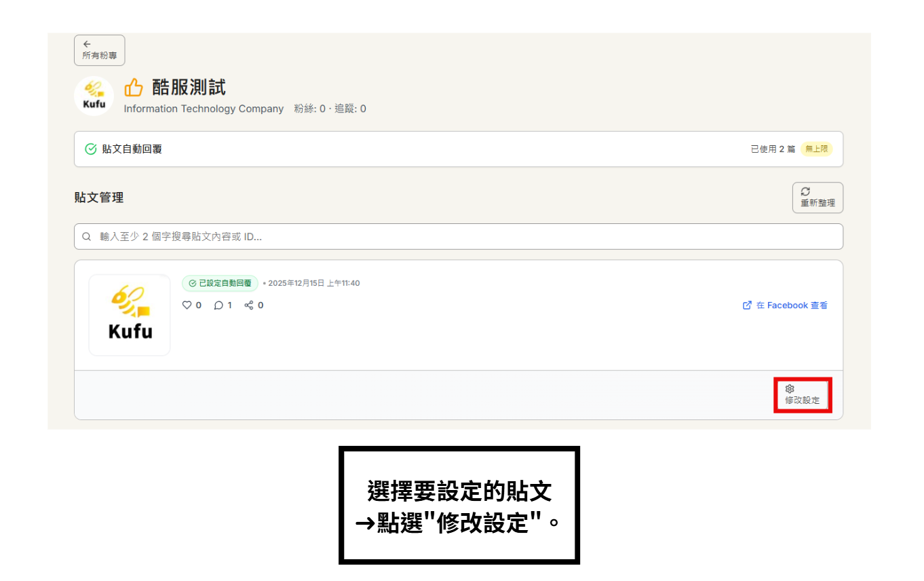
Task: Click the share icon showing 0 shares
Action: click(249, 305)
